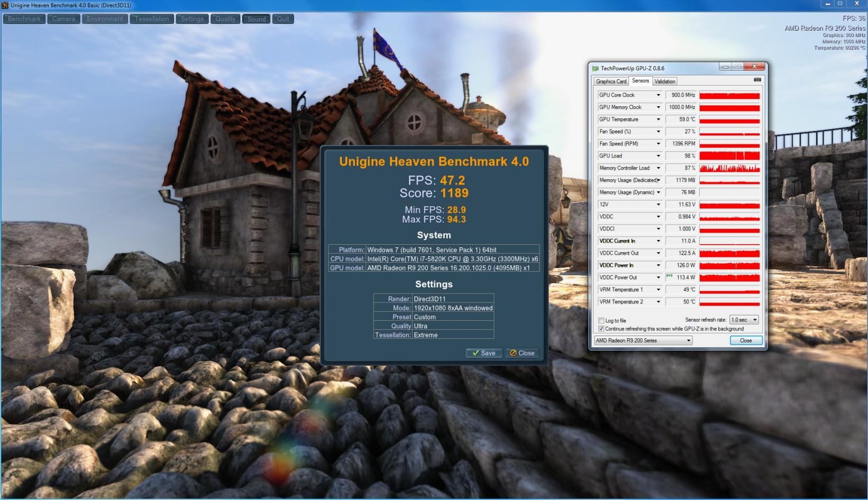This screenshot has height=500, width=868.
Task: Click the GPU model row in System table
Action: [x=434, y=268]
